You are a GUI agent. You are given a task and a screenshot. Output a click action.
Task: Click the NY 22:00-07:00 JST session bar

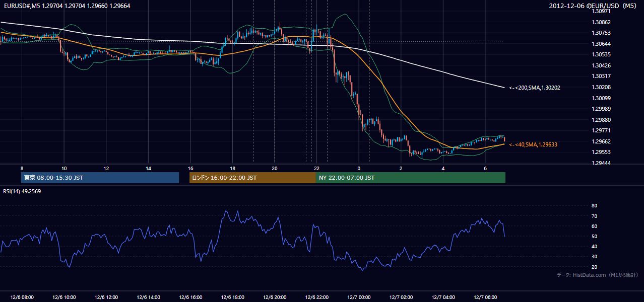411,178
